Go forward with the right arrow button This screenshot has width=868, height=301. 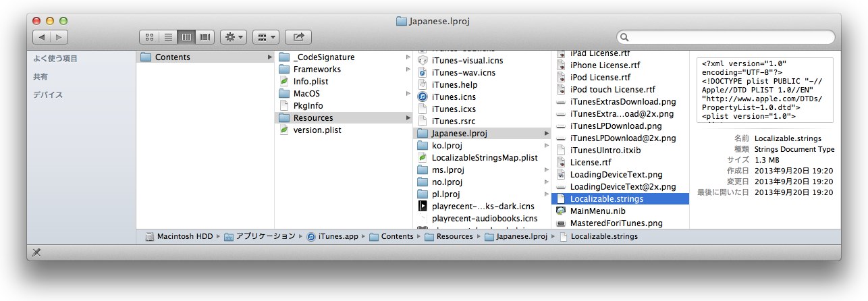pyautogui.click(x=59, y=37)
